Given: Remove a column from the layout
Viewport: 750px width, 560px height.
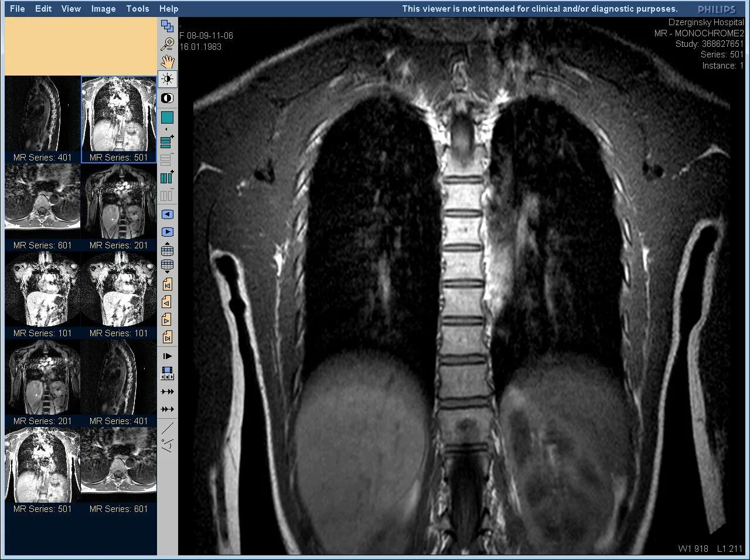Looking at the screenshot, I should click(167, 195).
